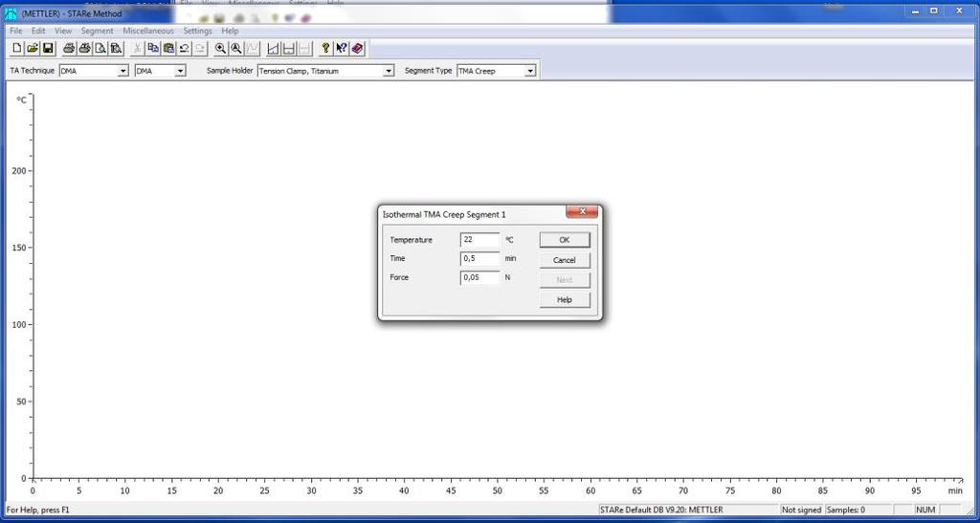Close the Isothermal TMA Creep Segment dialog
This screenshot has width=980, height=523.
click(582, 211)
